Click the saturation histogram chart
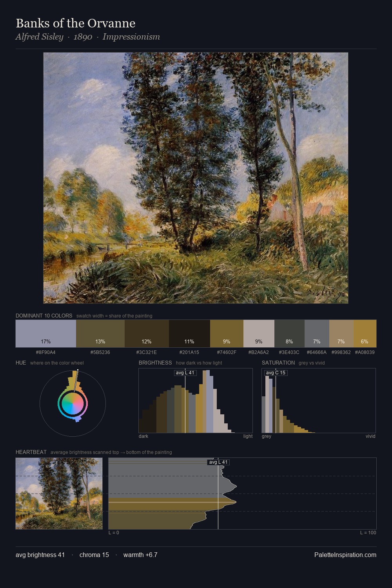This screenshot has width=392, height=588. [319, 401]
